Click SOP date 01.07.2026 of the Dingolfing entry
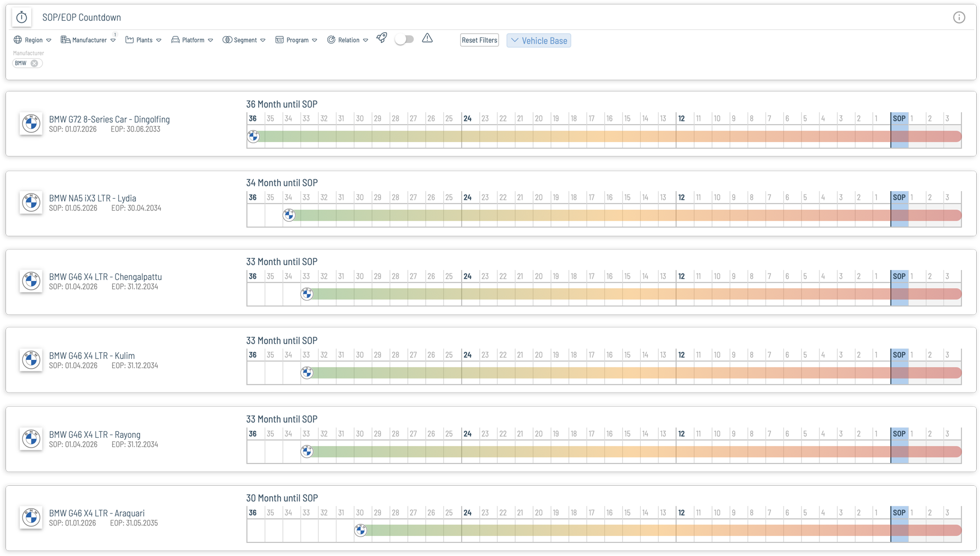980x556 pixels. (73, 130)
